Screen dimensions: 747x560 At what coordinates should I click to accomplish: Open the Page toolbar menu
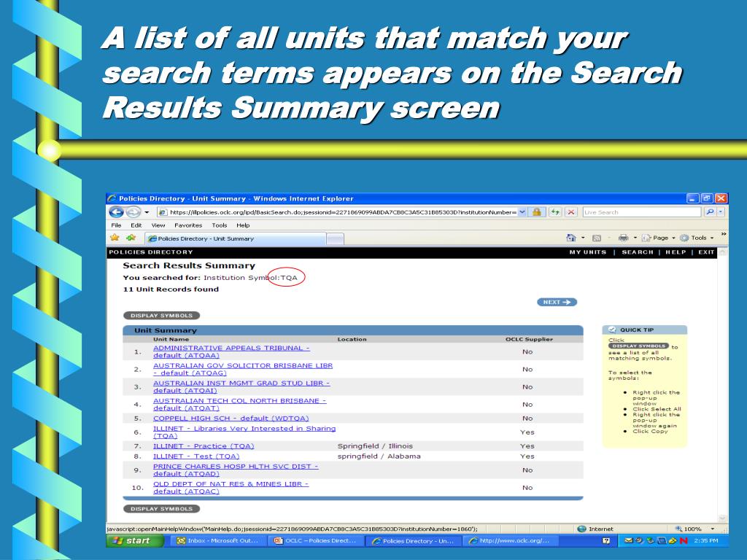pos(659,238)
